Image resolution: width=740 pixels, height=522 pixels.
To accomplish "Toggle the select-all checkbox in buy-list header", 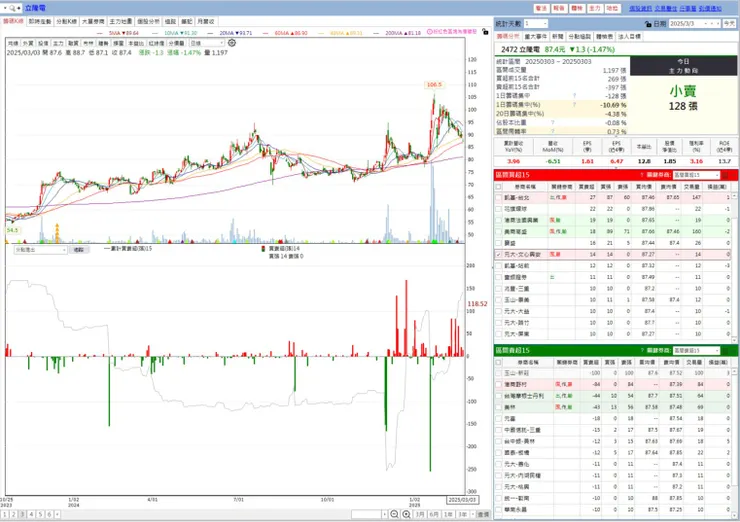I will (499, 186).
